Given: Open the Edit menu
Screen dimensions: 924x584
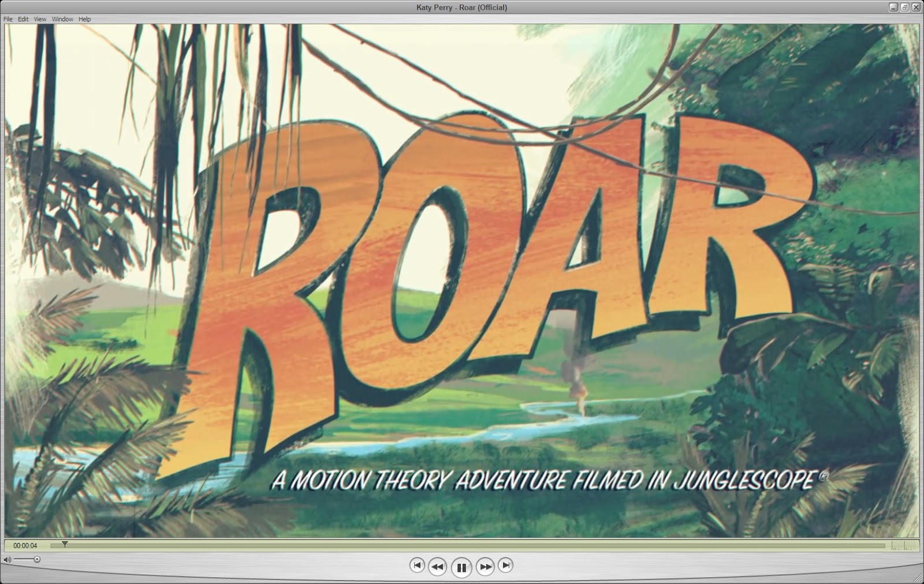Looking at the screenshot, I should pyautogui.click(x=23, y=19).
